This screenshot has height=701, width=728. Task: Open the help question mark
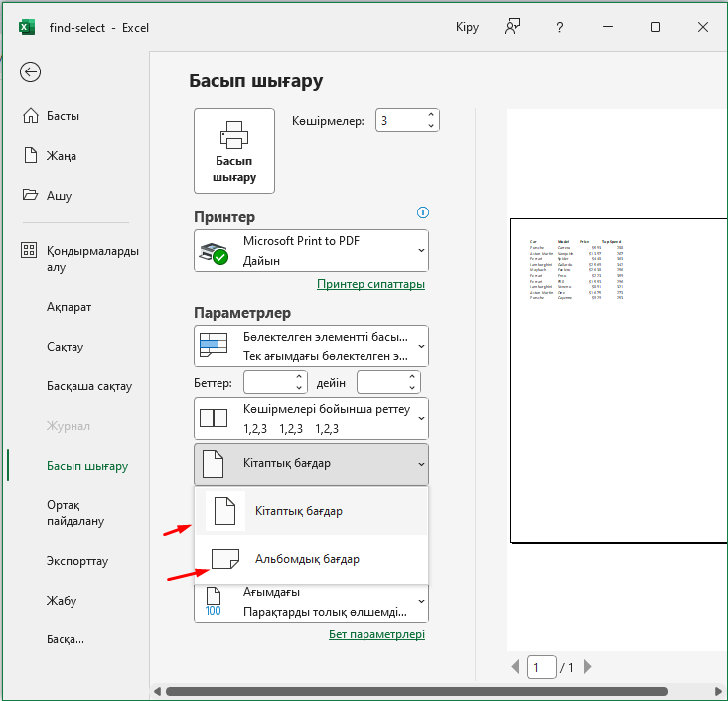tap(560, 27)
